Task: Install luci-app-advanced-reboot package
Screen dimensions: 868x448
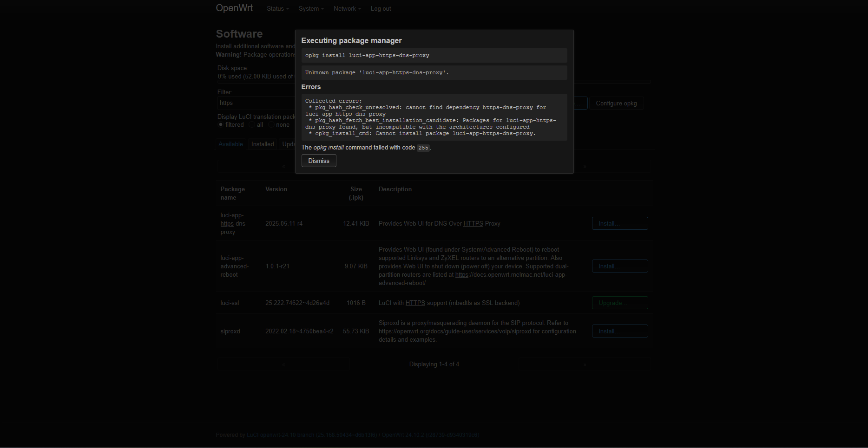Action: click(x=620, y=266)
